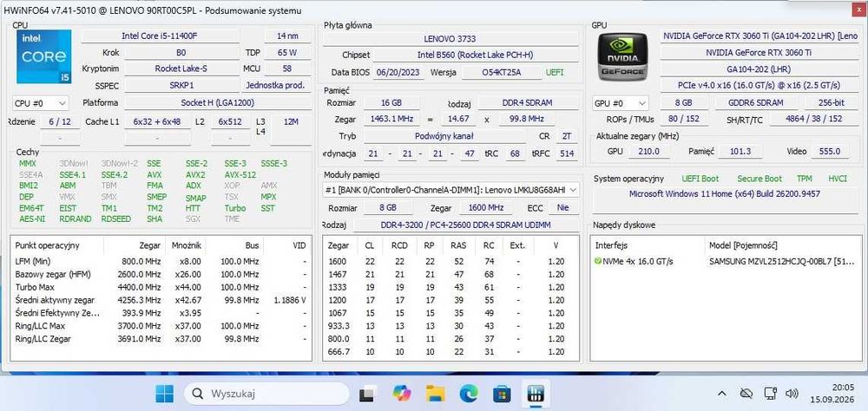Launch Copilot from the taskbar
868x411 pixels.
[x=401, y=394]
